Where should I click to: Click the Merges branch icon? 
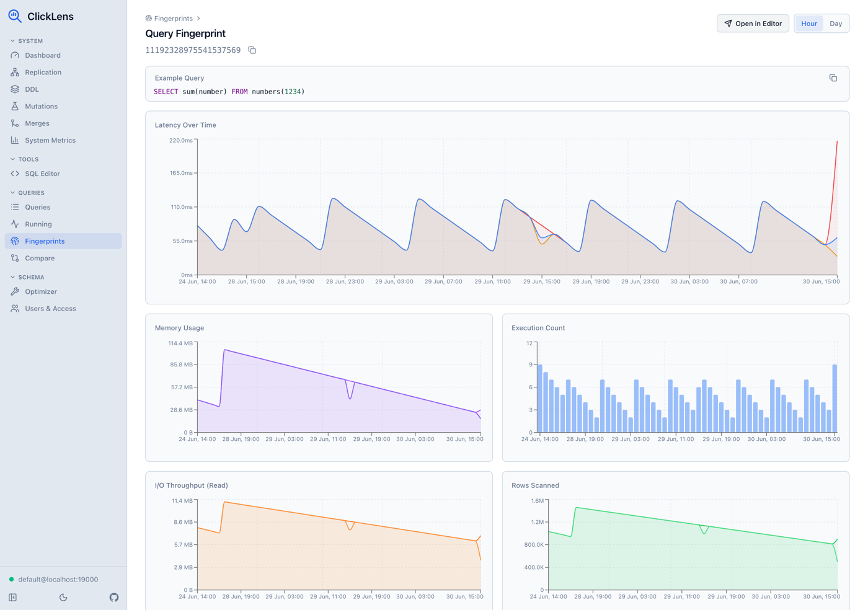point(15,123)
